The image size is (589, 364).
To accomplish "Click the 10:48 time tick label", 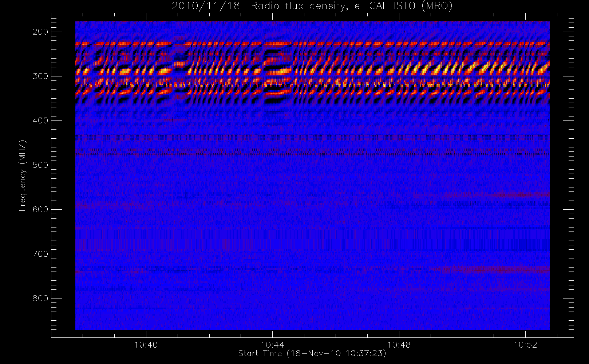I will click(x=399, y=345).
